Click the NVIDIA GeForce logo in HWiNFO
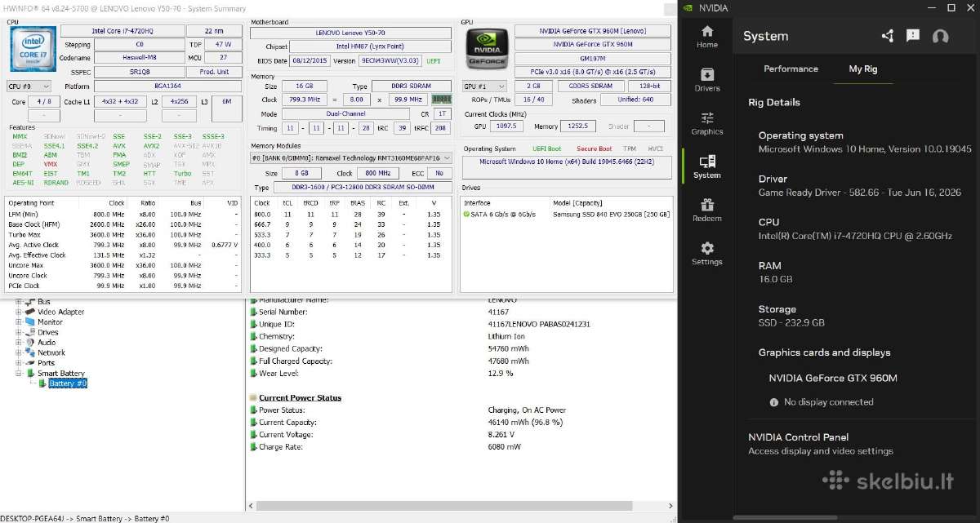Viewport: 980px width, 523px height. 486,51
